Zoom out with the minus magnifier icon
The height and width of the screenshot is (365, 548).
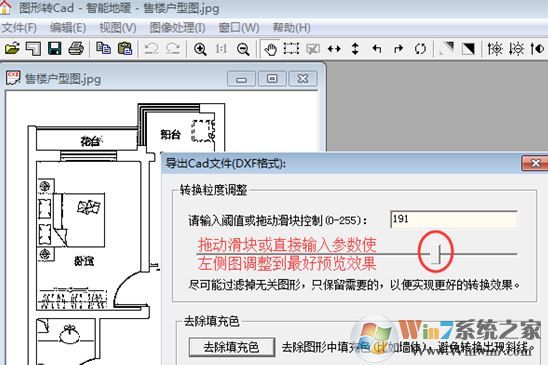243,49
